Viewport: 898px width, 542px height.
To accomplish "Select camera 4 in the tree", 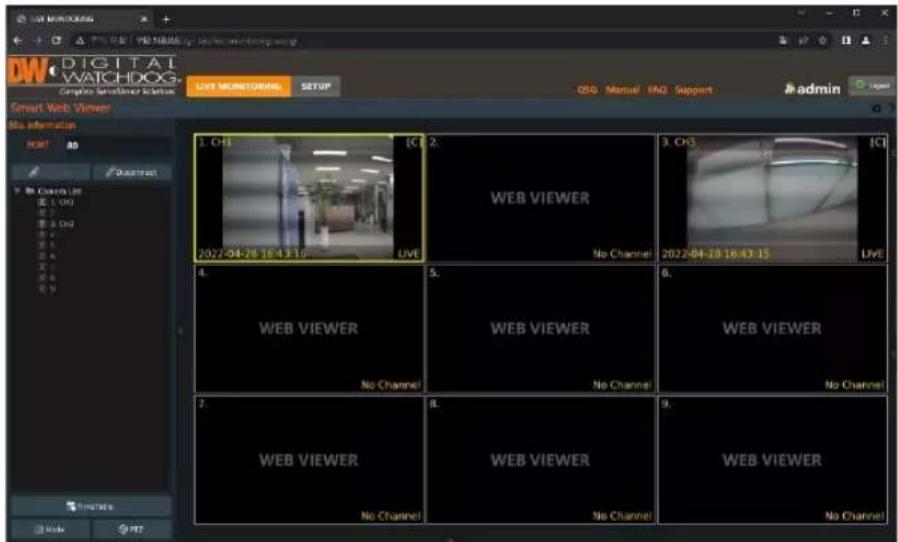I will pyautogui.click(x=48, y=235).
